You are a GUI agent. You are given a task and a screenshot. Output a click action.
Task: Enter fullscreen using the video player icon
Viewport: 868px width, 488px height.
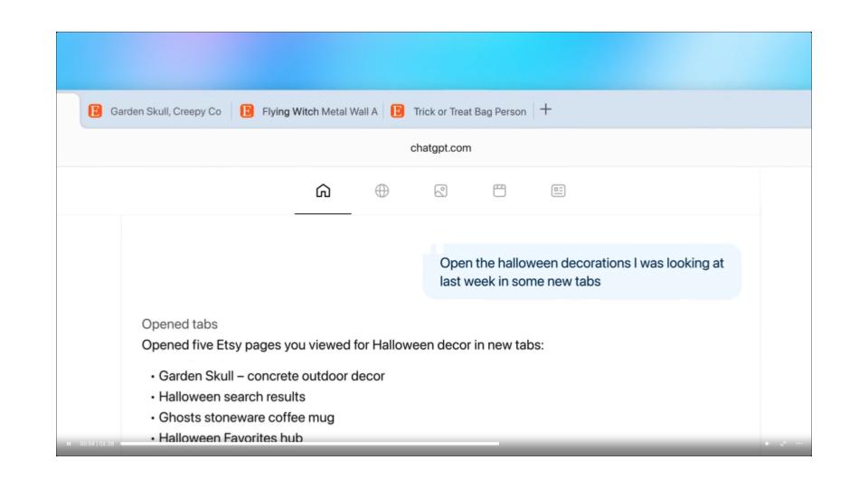point(782,444)
